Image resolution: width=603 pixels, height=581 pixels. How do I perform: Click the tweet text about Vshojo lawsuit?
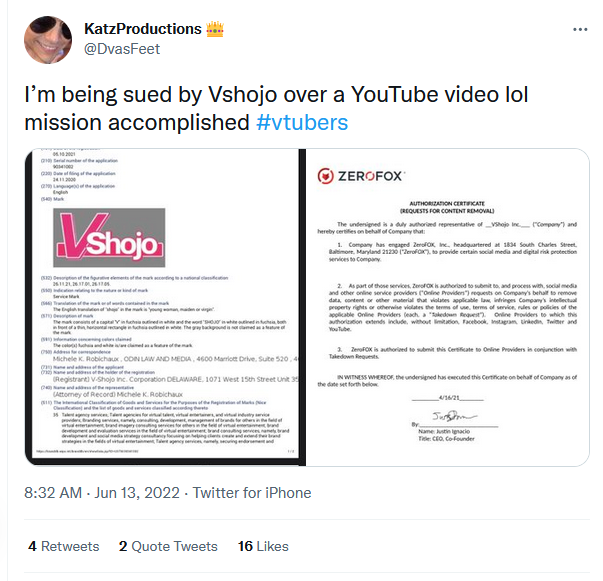pos(276,108)
